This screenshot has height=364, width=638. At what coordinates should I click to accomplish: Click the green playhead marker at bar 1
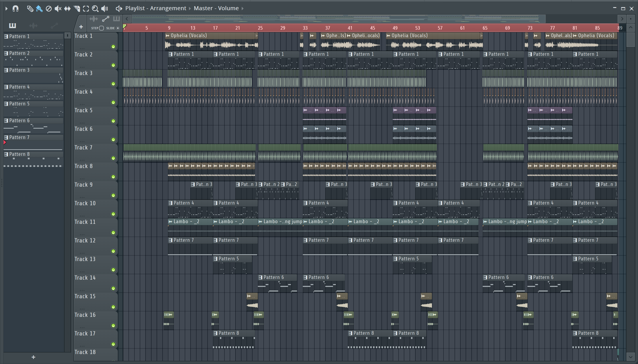click(x=124, y=27)
